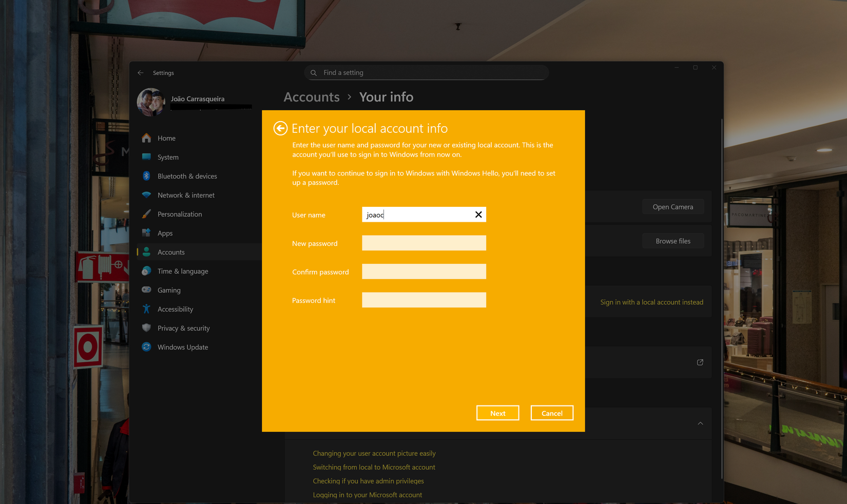
Task: Select the Accounts icon in the sidebar
Action: click(x=147, y=251)
